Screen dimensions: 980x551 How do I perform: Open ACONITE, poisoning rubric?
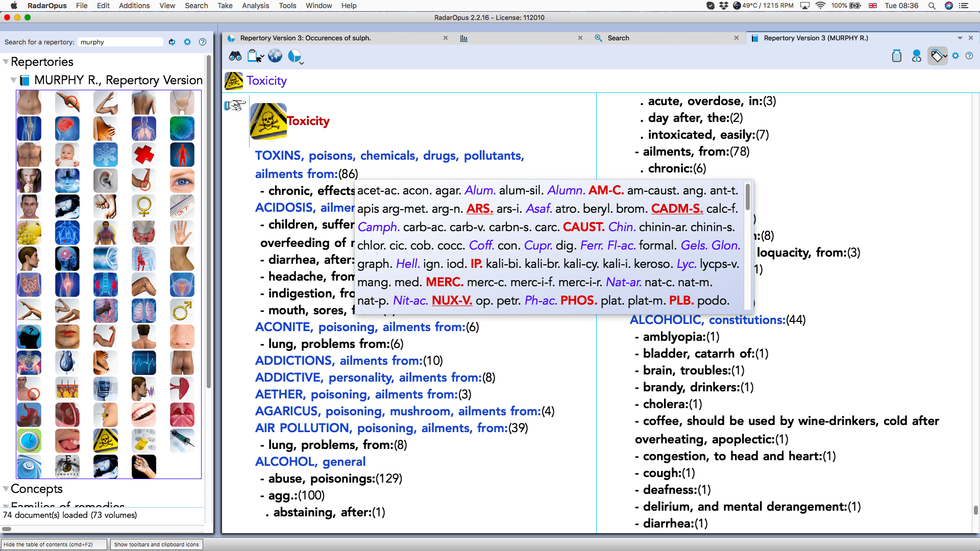(360, 327)
